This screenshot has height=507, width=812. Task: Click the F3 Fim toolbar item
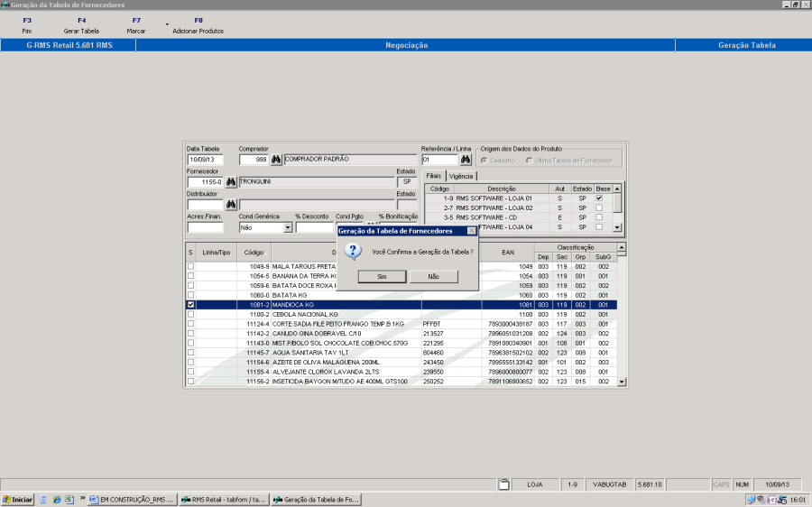(x=27, y=25)
